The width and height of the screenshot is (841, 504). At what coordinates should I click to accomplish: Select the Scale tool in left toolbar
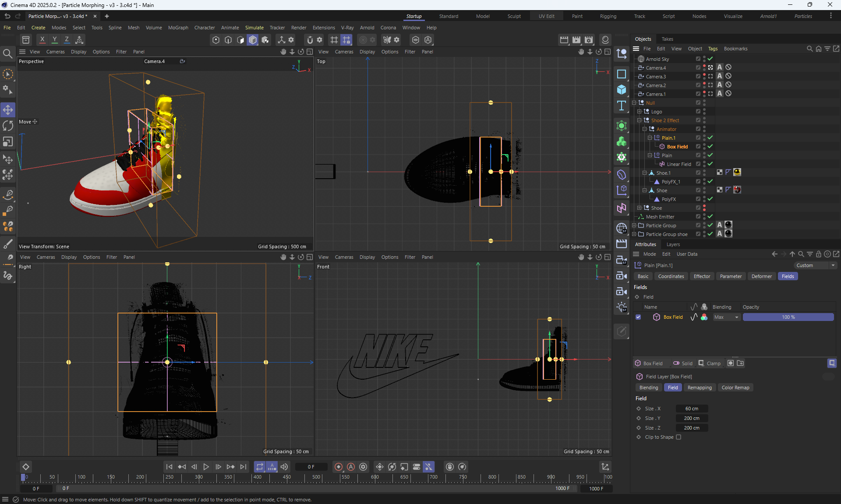point(8,141)
